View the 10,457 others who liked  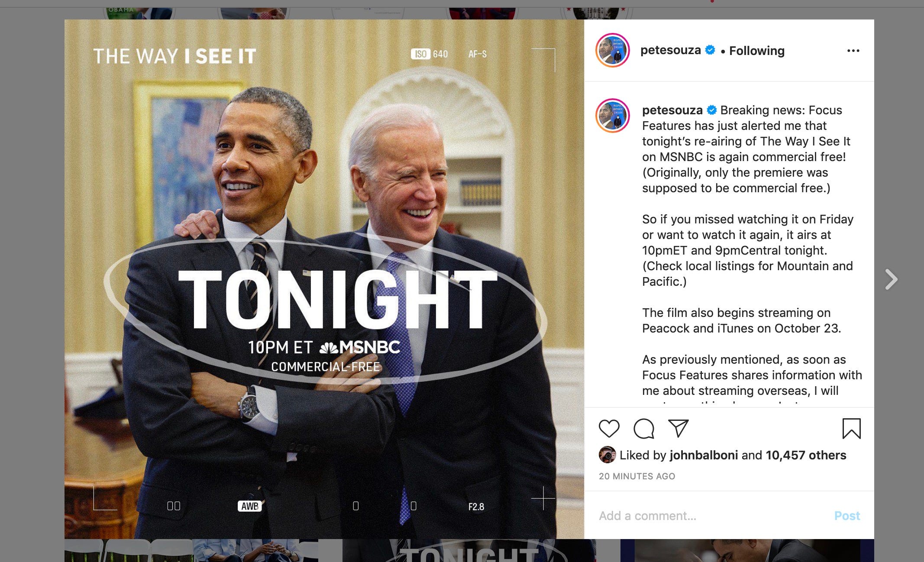click(806, 455)
